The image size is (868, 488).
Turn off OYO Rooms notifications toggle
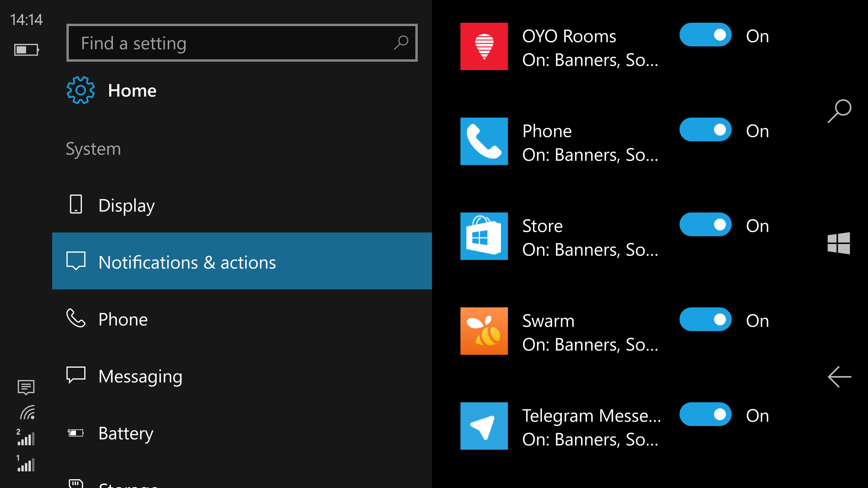(x=705, y=35)
